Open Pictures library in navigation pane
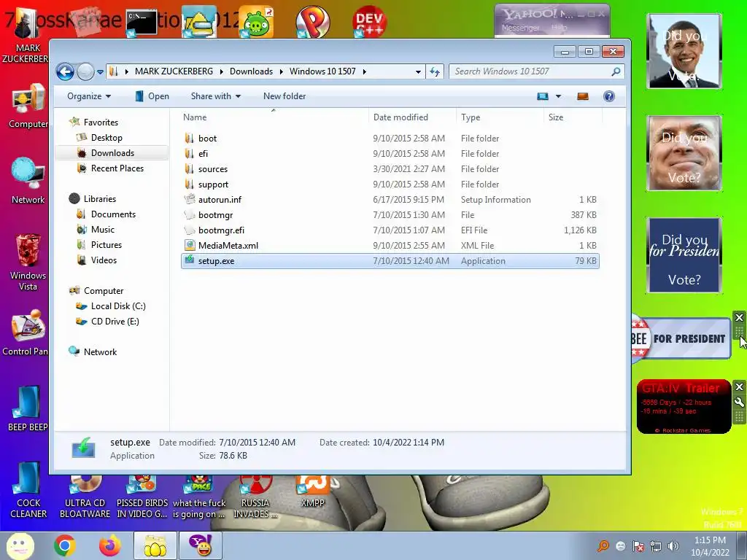This screenshot has width=747, height=560. (x=107, y=245)
